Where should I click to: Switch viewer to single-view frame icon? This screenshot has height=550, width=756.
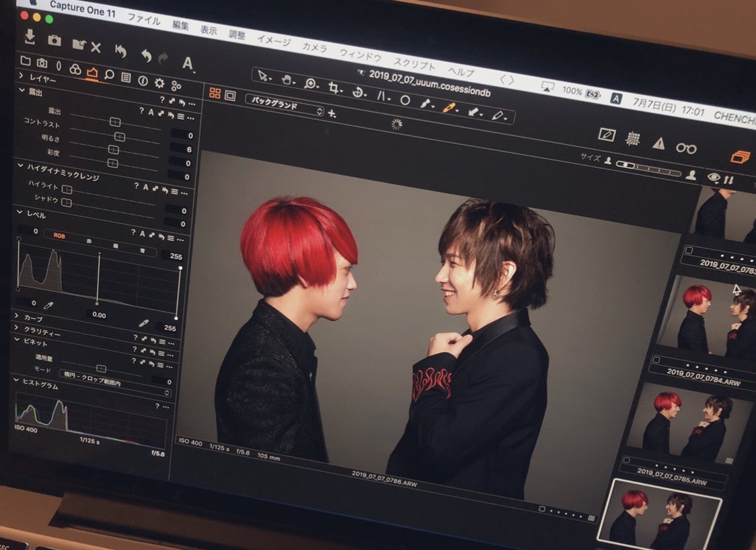[231, 96]
